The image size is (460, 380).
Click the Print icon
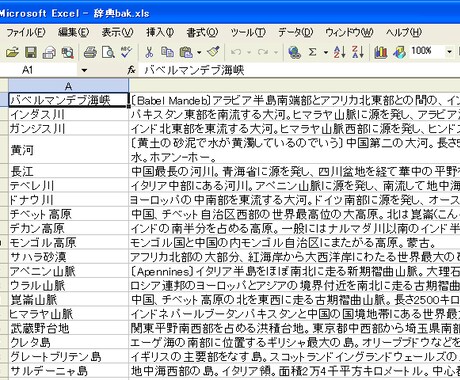point(90,52)
